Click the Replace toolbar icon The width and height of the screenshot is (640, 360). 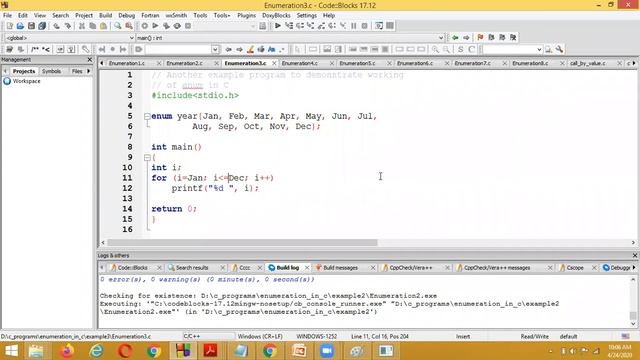click(129, 26)
